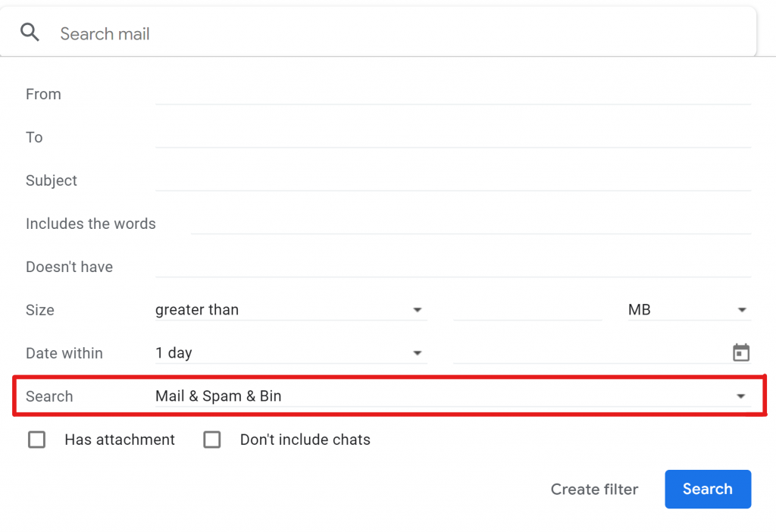Viewport: 776px width, 532px height.
Task: Click the blue Search button
Action: point(708,489)
